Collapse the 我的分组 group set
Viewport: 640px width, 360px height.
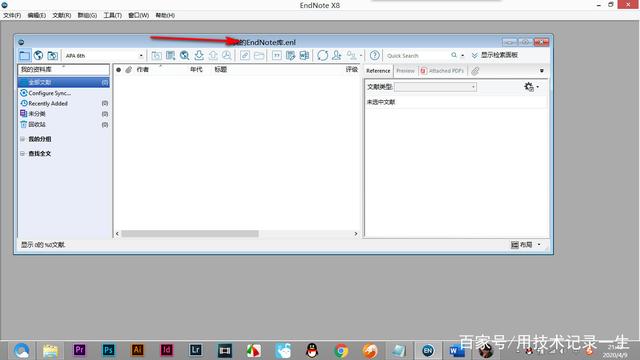click(22, 139)
